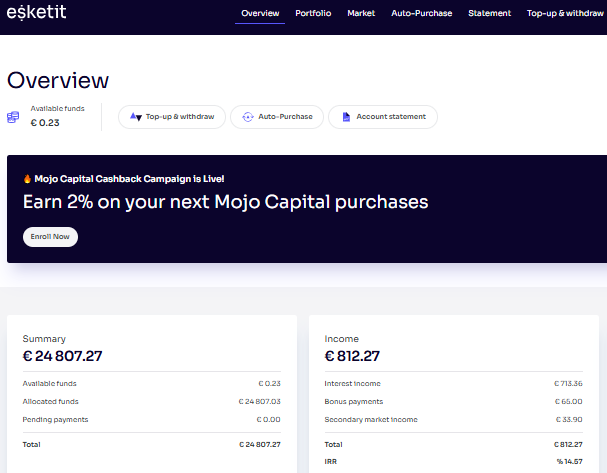Click the available funds wallet icon
Viewport: 607px width, 473px height.
[13, 117]
